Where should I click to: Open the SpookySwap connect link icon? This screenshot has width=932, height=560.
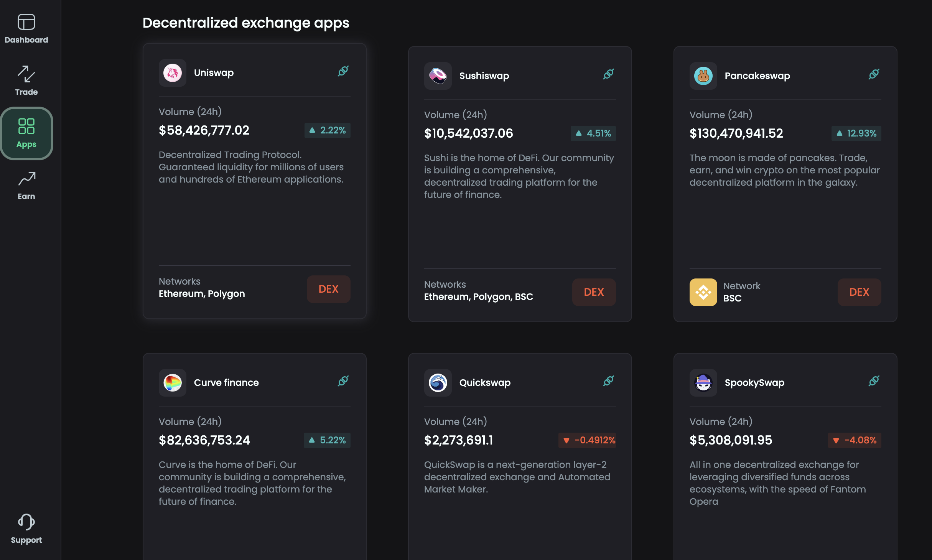pyautogui.click(x=874, y=381)
